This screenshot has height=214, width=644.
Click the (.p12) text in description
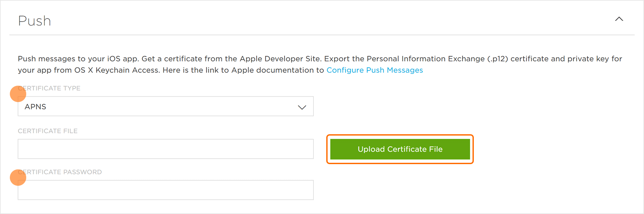pyautogui.click(x=497, y=59)
